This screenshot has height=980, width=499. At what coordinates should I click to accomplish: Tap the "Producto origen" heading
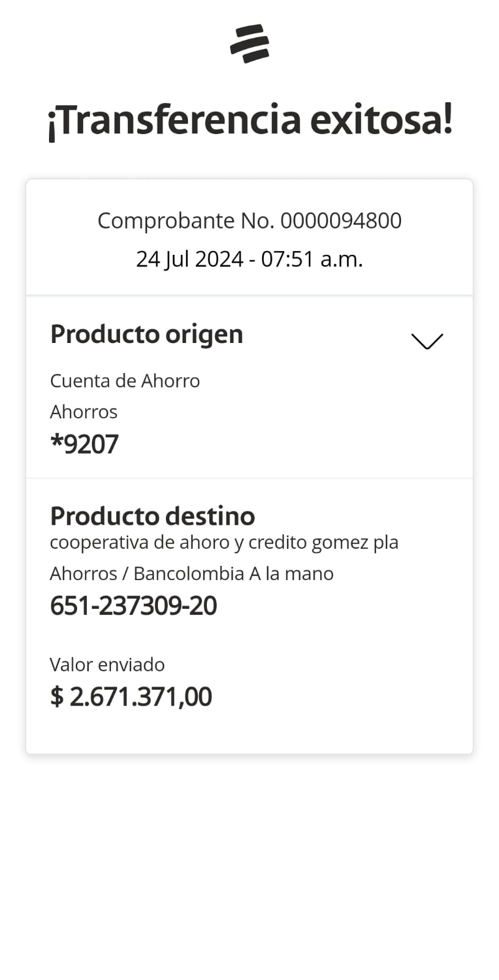point(146,334)
